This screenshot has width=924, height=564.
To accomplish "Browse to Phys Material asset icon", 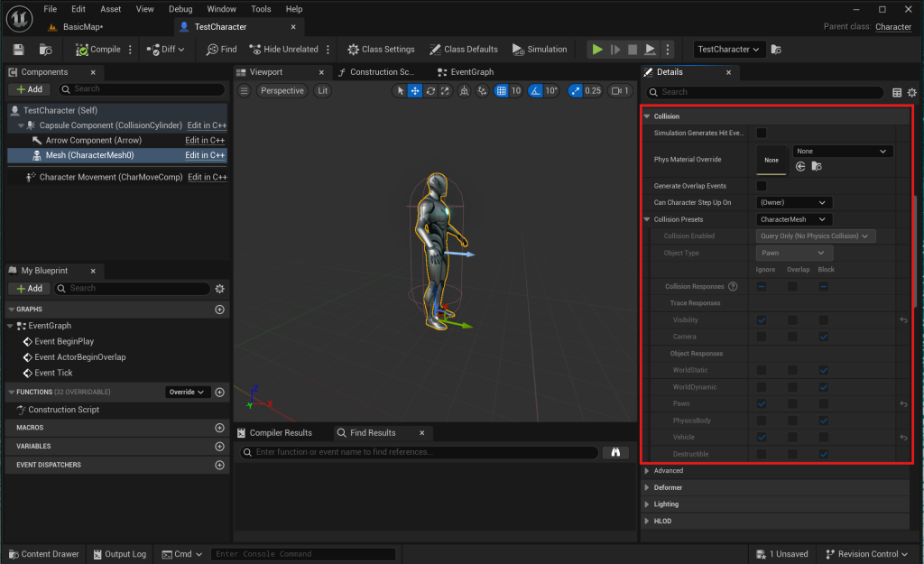I will 817,167.
